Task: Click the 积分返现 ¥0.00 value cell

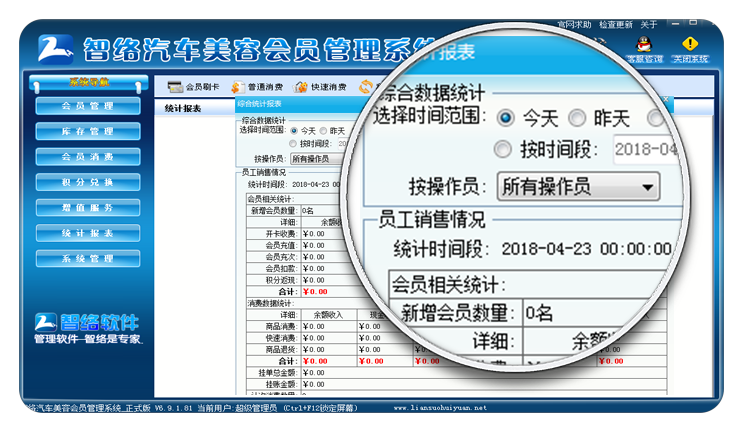Action: pos(314,280)
